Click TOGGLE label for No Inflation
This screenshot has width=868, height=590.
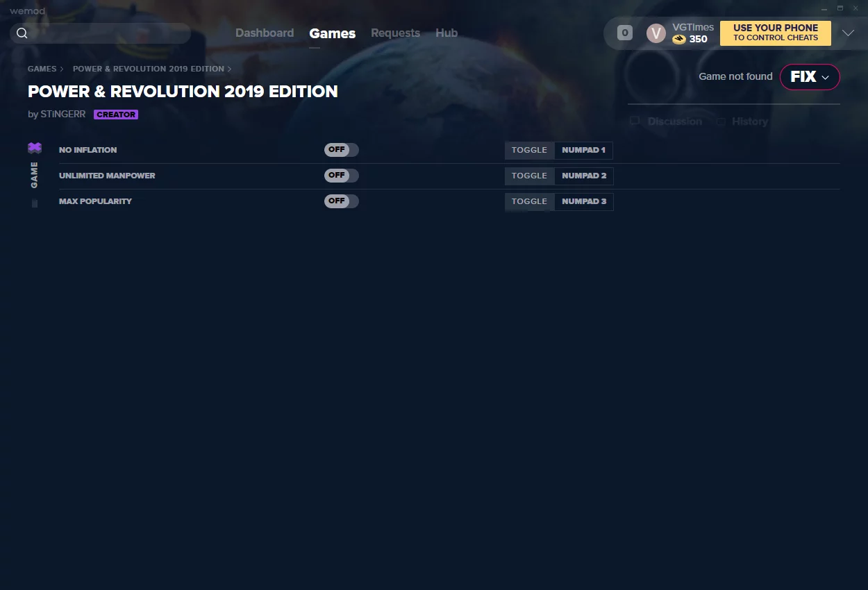pyautogui.click(x=529, y=150)
